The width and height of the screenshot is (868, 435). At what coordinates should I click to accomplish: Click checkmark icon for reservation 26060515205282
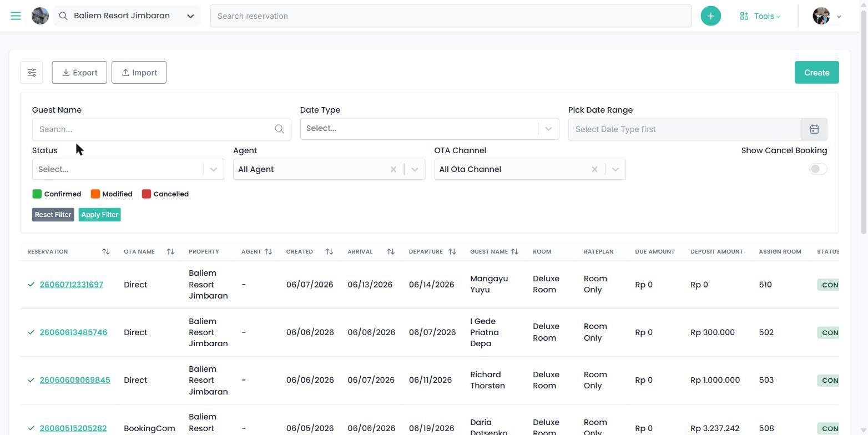(x=31, y=428)
